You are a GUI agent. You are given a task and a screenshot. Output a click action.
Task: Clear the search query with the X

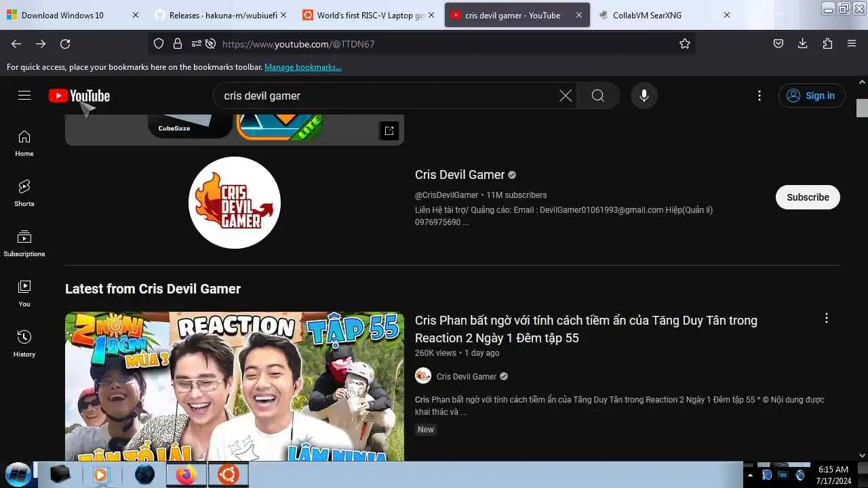coord(566,96)
